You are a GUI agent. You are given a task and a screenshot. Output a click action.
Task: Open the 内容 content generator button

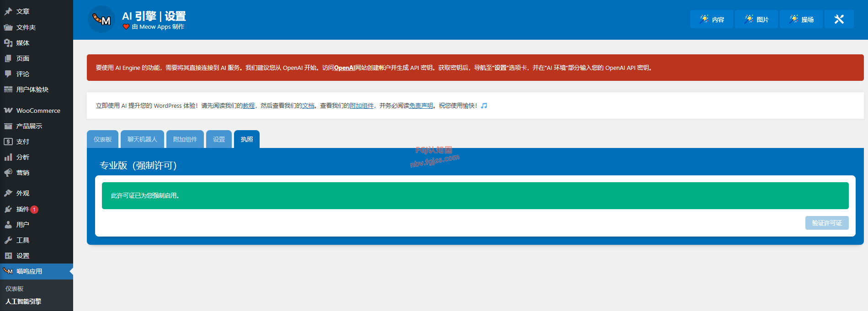[712, 19]
